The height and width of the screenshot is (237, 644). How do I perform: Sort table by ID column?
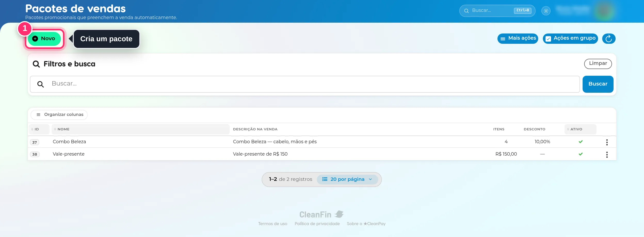pos(39,129)
